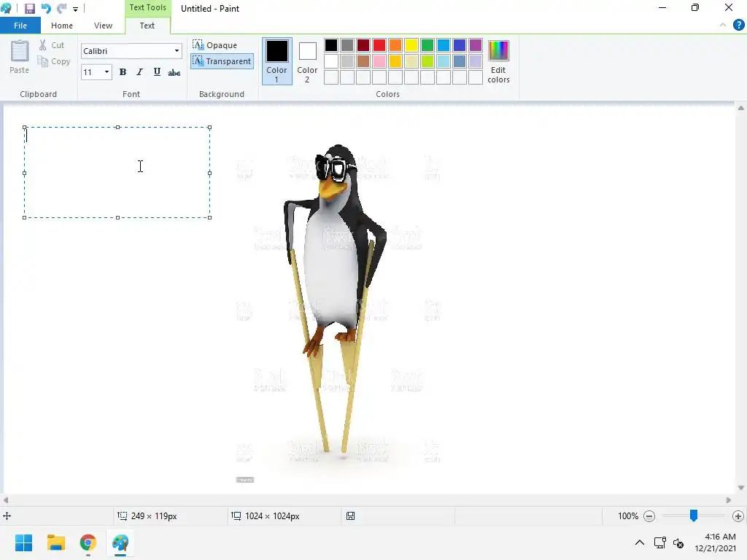Click the Cut command
This screenshot has width=747, height=560.
[x=52, y=45]
